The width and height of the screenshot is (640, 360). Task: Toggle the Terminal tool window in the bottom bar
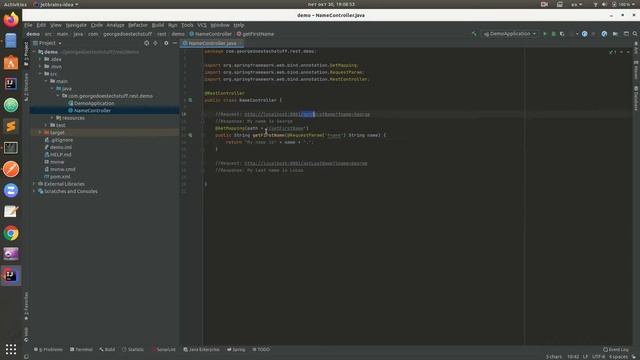coord(81,349)
